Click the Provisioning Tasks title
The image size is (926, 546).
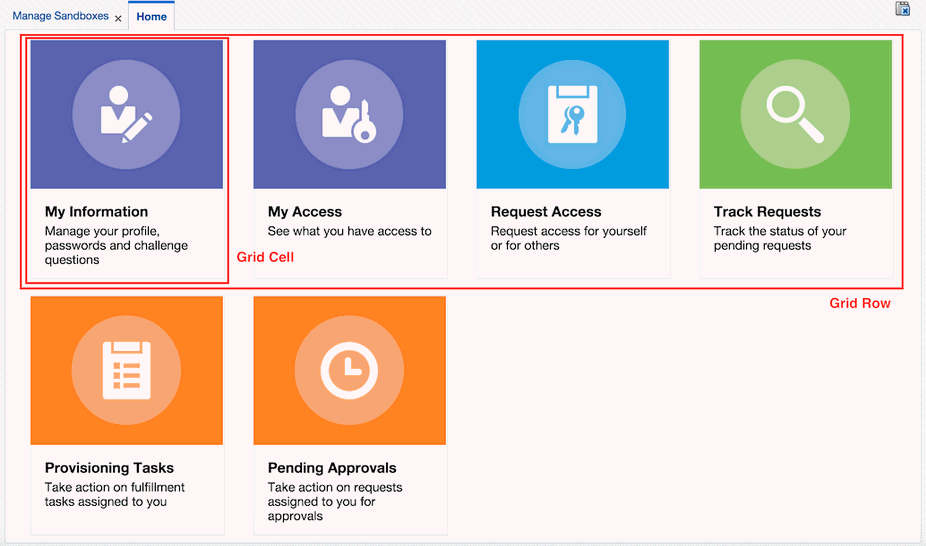(x=109, y=467)
